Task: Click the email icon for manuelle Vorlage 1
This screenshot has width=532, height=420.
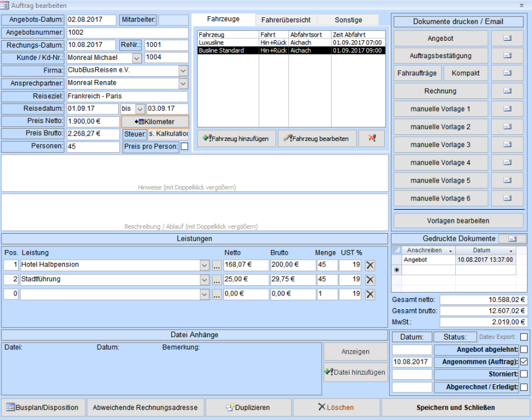Action: point(507,109)
